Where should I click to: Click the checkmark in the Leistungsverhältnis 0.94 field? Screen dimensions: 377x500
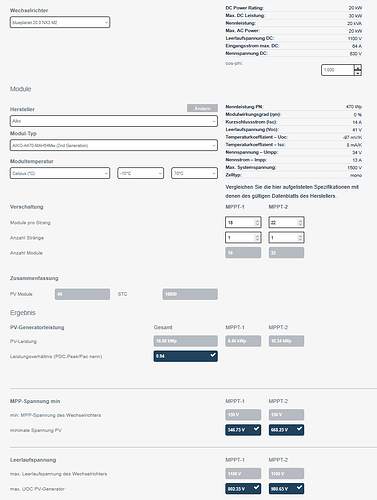point(213,355)
